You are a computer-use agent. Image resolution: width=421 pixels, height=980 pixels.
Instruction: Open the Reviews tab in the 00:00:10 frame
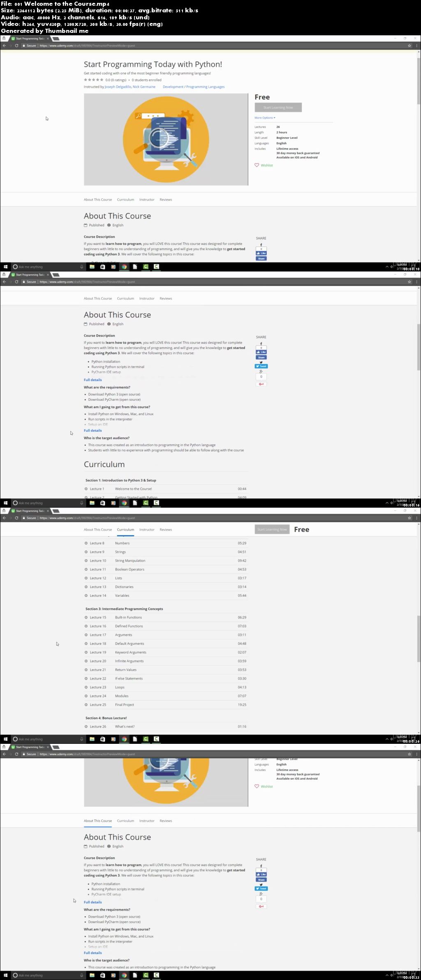[166, 200]
